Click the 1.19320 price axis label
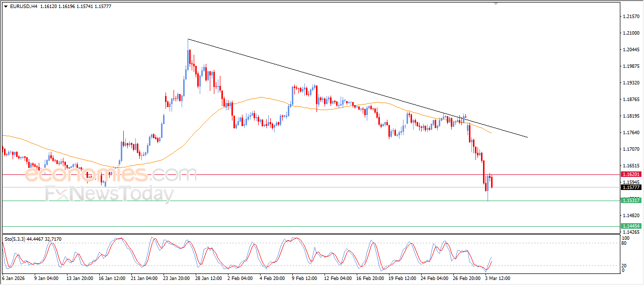The width and height of the screenshot is (644, 285). (x=631, y=83)
